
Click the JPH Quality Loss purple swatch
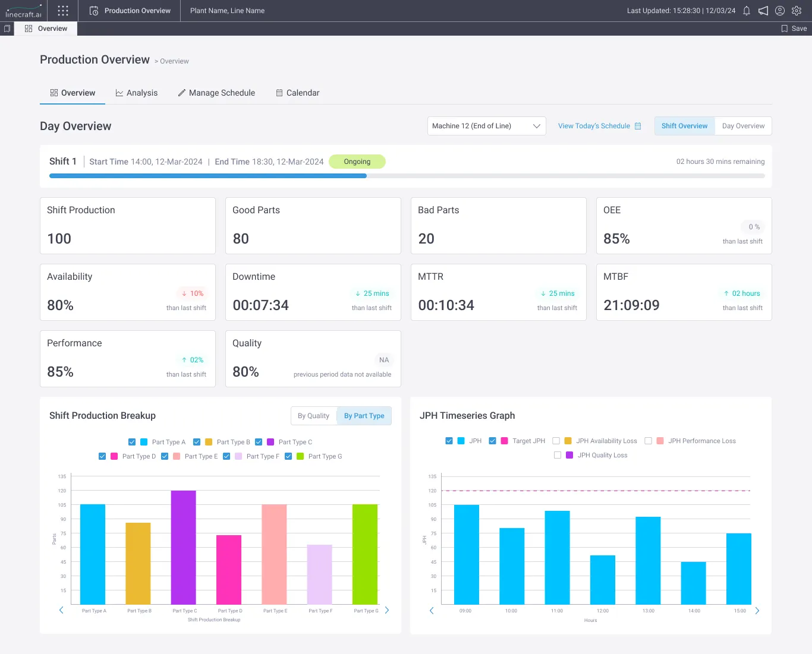click(569, 455)
